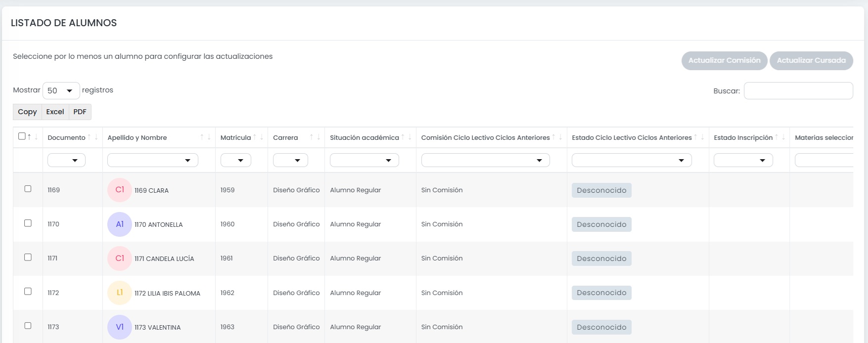Click the Copy export button

click(27, 112)
